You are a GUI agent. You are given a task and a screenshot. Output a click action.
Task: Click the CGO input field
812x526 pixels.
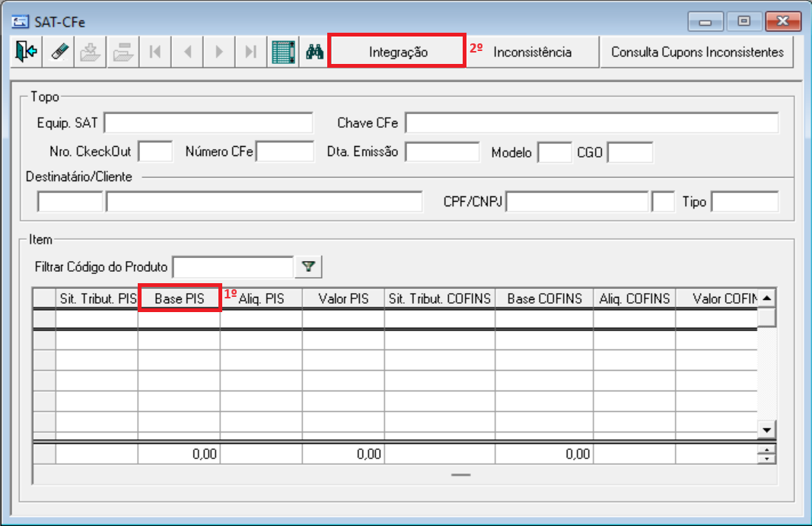point(630,152)
